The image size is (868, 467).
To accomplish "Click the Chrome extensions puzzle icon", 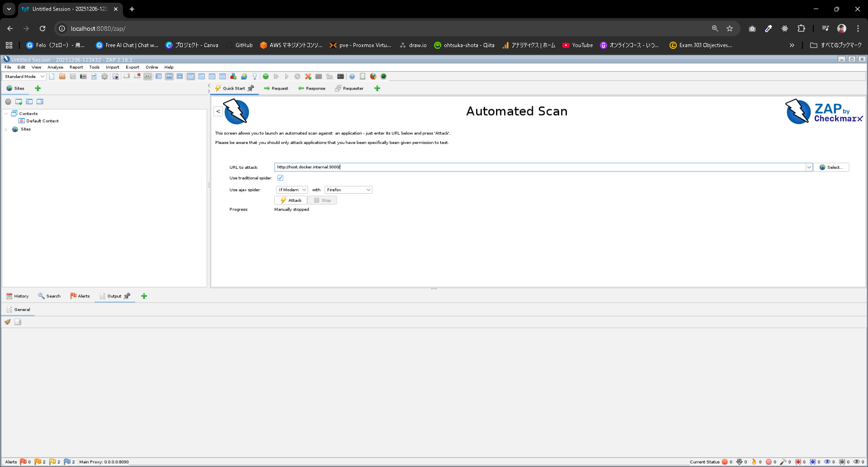I will click(801, 29).
